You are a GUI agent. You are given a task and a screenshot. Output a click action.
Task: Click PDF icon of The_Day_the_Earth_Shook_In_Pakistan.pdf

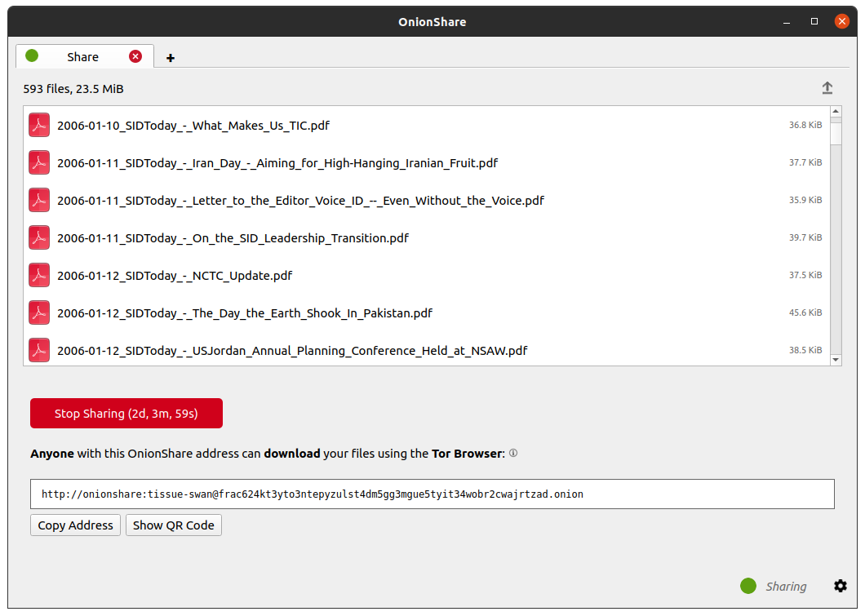click(39, 312)
